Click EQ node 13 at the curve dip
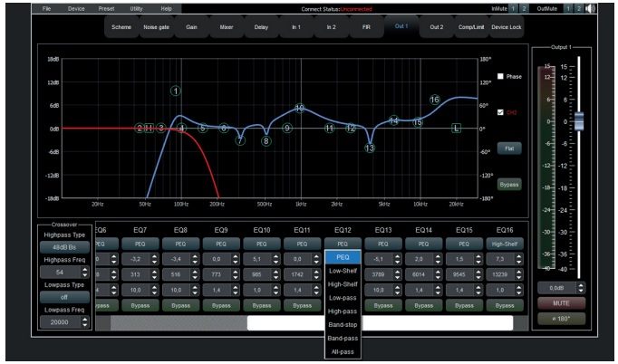The image size is (618, 364). tap(370, 148)
